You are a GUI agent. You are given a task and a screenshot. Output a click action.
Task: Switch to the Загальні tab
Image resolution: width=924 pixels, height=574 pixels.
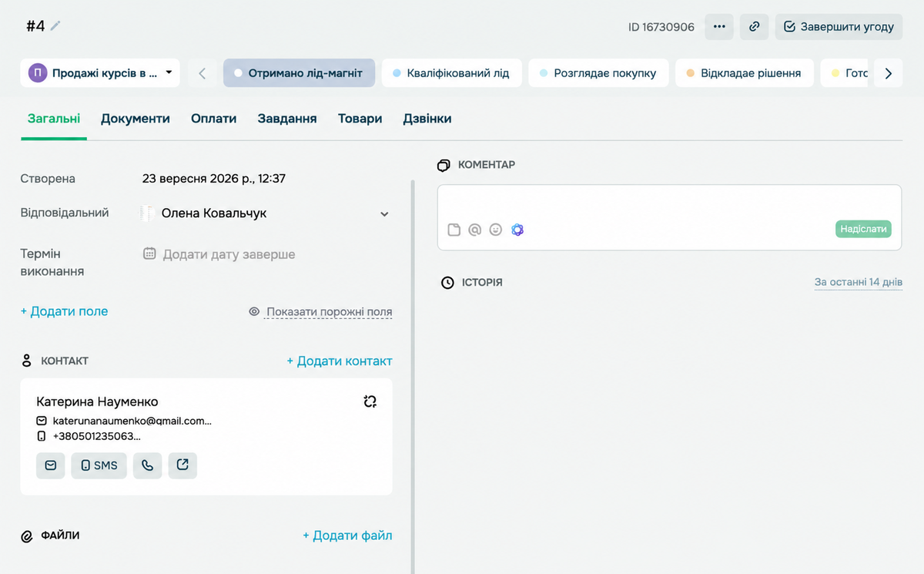(54, 119)
